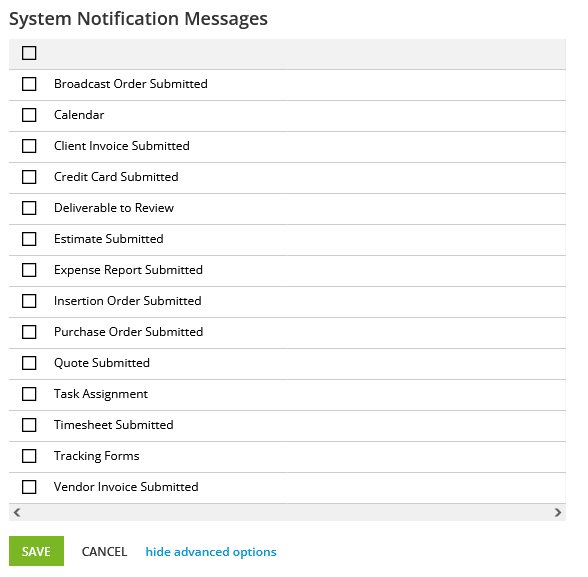Tick the Tracking Forms checkbox
Viewport: 588px width, 577px height.
(x=29, y=456)
